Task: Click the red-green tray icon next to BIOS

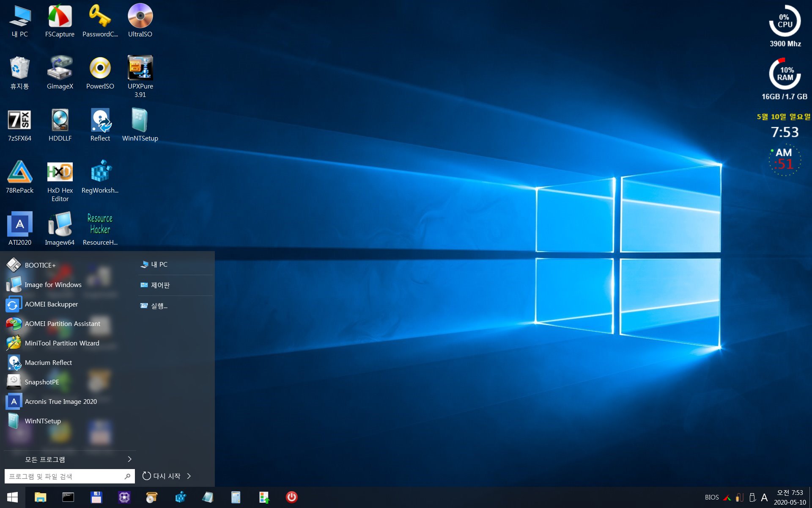Action: point(727,497)
